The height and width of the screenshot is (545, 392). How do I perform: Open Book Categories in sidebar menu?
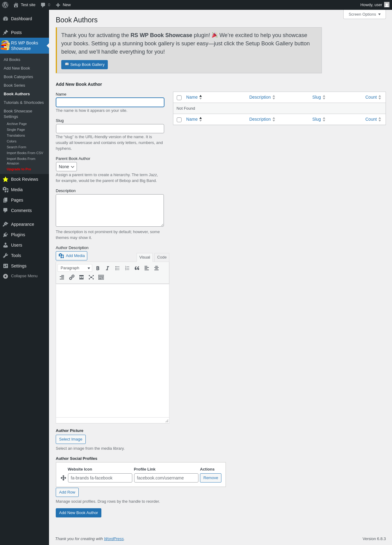[18, 77]
